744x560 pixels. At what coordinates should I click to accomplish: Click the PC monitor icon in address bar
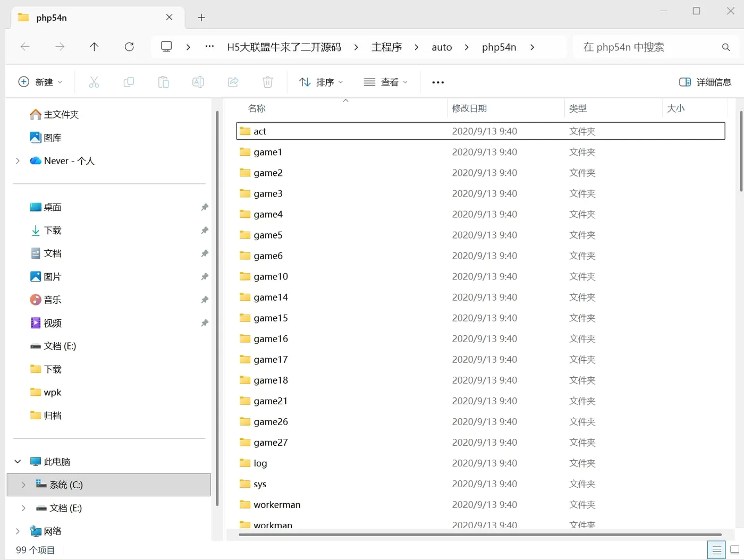166,47
